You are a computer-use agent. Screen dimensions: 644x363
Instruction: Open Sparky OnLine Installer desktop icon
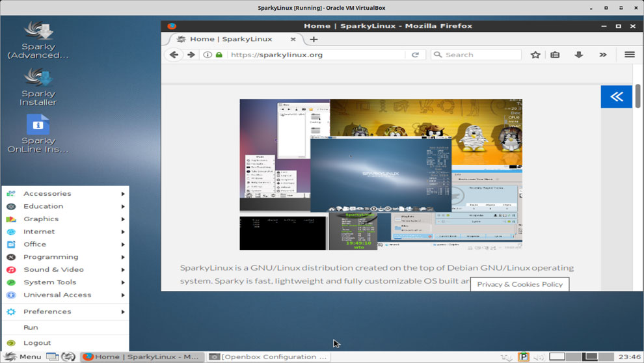[38, 134]
